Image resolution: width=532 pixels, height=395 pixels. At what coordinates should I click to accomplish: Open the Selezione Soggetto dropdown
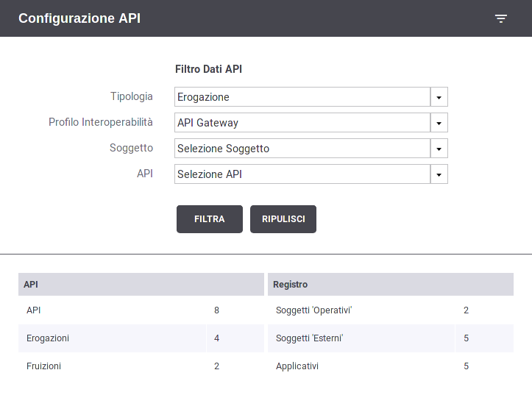(x=311, y=149)
